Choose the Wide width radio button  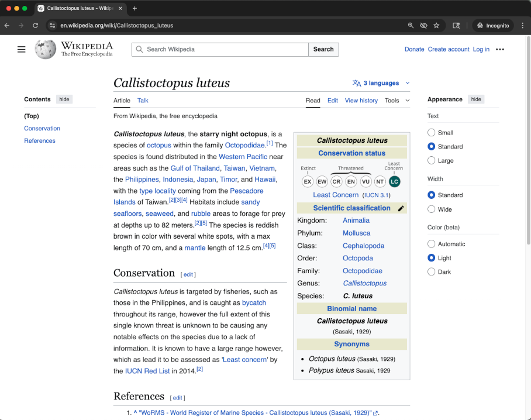coord(432,209)
